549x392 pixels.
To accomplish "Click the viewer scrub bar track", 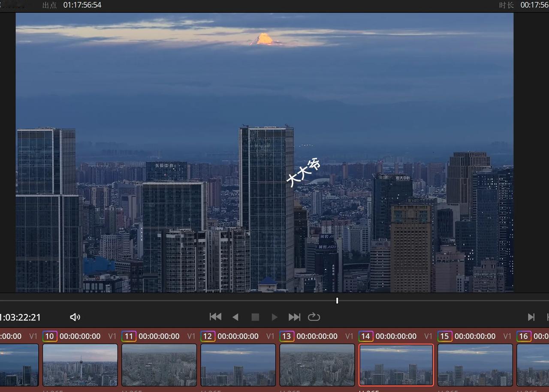I will tap(274, 301).
